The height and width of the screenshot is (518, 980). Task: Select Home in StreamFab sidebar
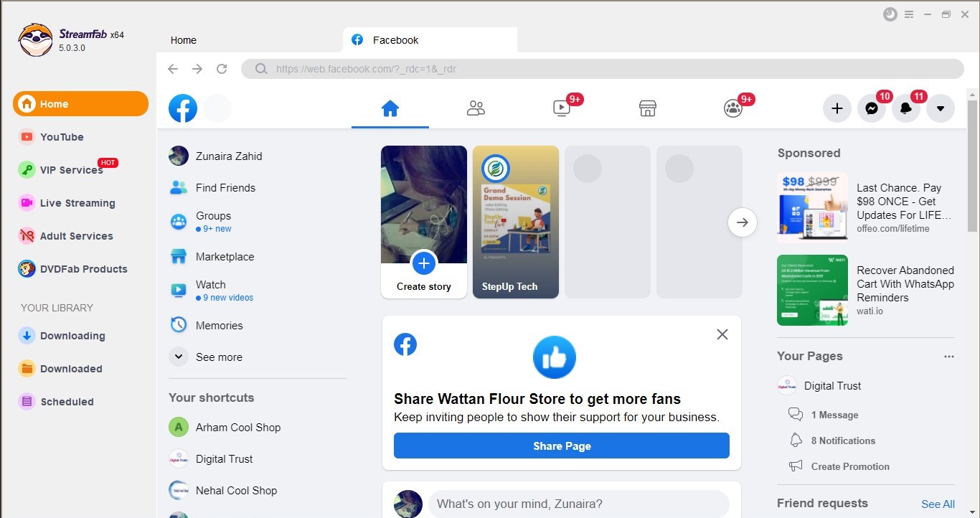pyautogui.click(x=80, y=104)
